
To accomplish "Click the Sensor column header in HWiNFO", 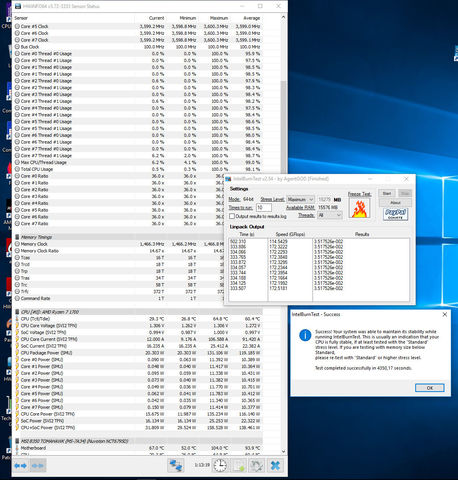I will tap(21, 18).
